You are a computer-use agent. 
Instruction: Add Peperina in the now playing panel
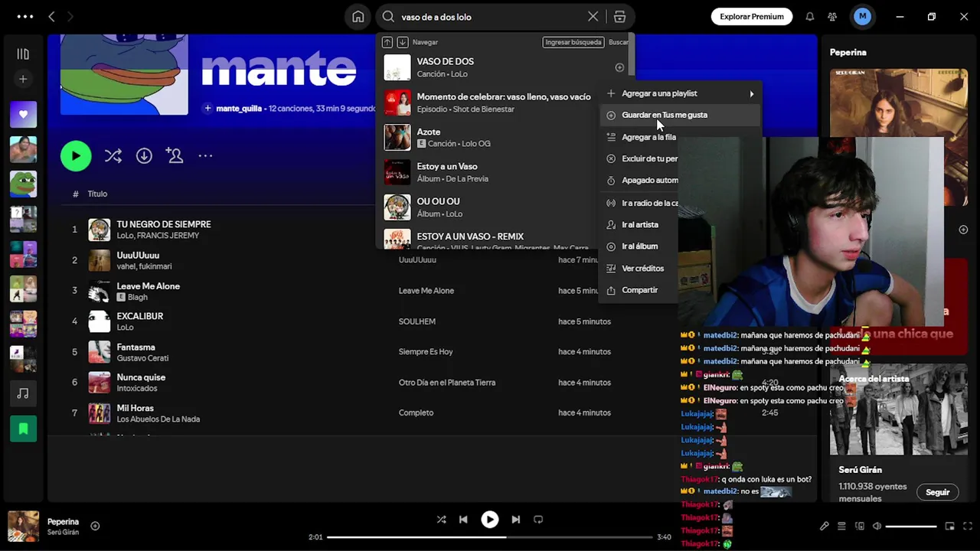[x=963, y=230]
